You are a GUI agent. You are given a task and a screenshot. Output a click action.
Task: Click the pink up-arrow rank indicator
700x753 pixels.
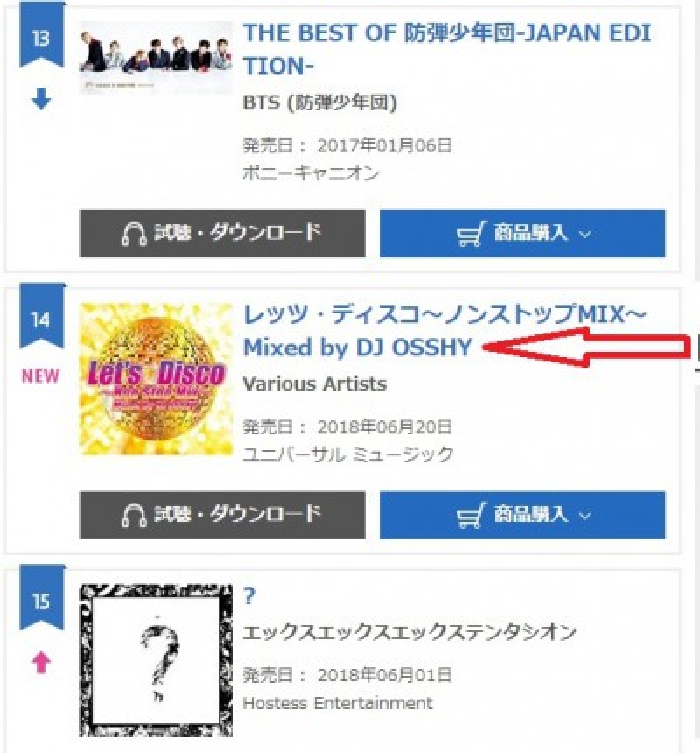41,662
